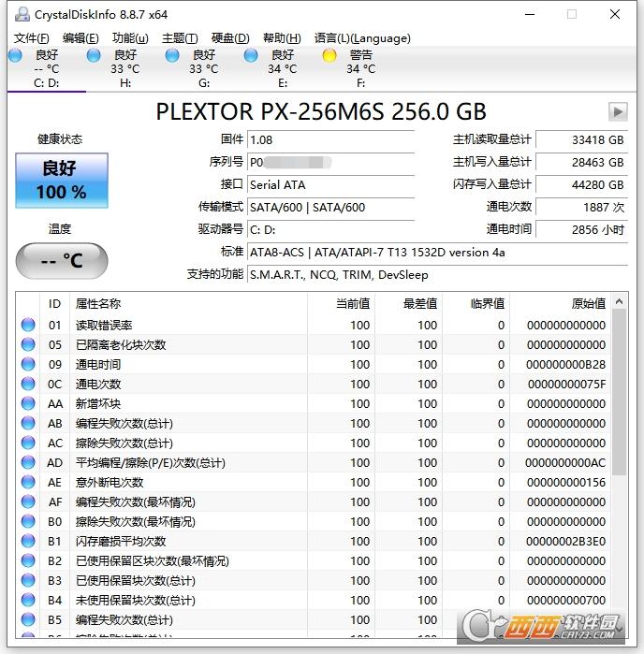Click power on hours 2856 小时
This screenshot has width=644, height=654.
pyautogui.click(x=582, y=230)
